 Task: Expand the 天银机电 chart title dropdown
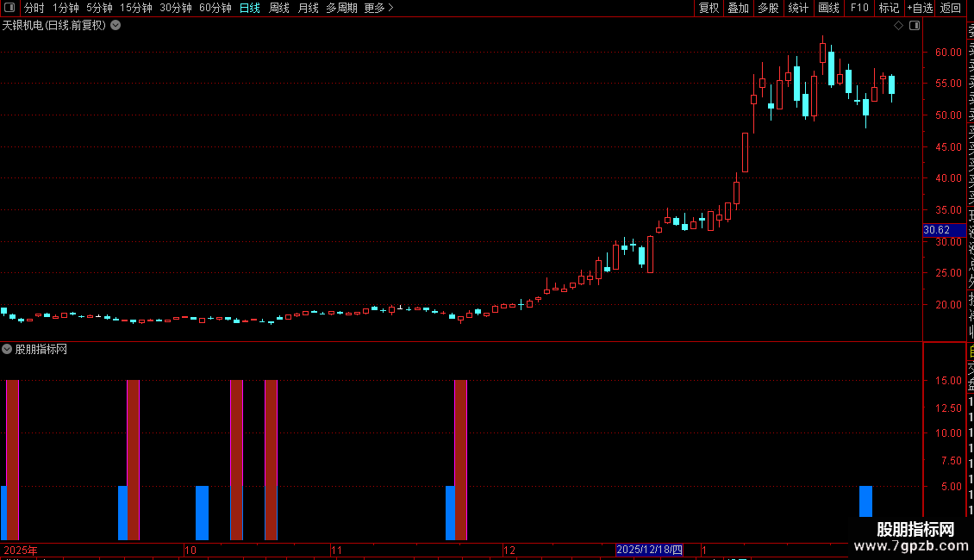coord(116,26)
